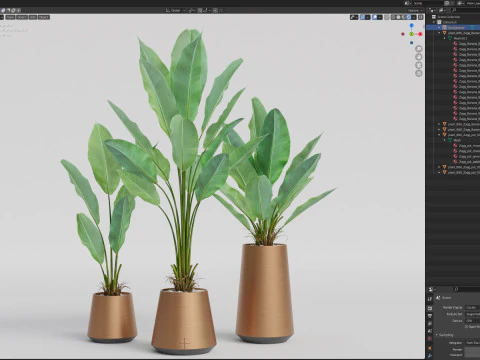Select the highlighted blue row in outliner
This screenshot has width=480, height=360.
pyautogui.click(x=453, y=28)
